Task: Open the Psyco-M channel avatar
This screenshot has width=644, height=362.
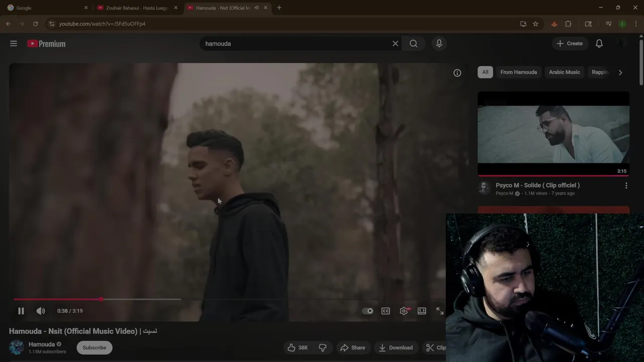Action: (x=484, y=188)
